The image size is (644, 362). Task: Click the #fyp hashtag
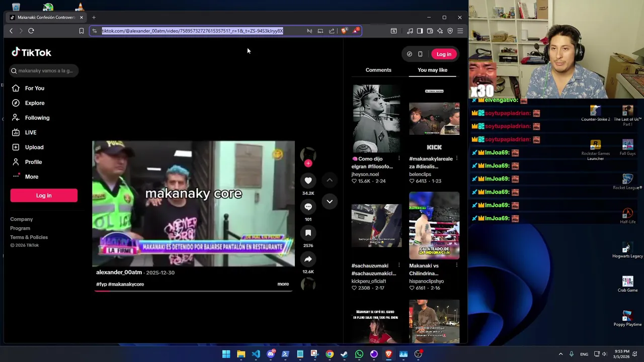click(x=101, y=284)
